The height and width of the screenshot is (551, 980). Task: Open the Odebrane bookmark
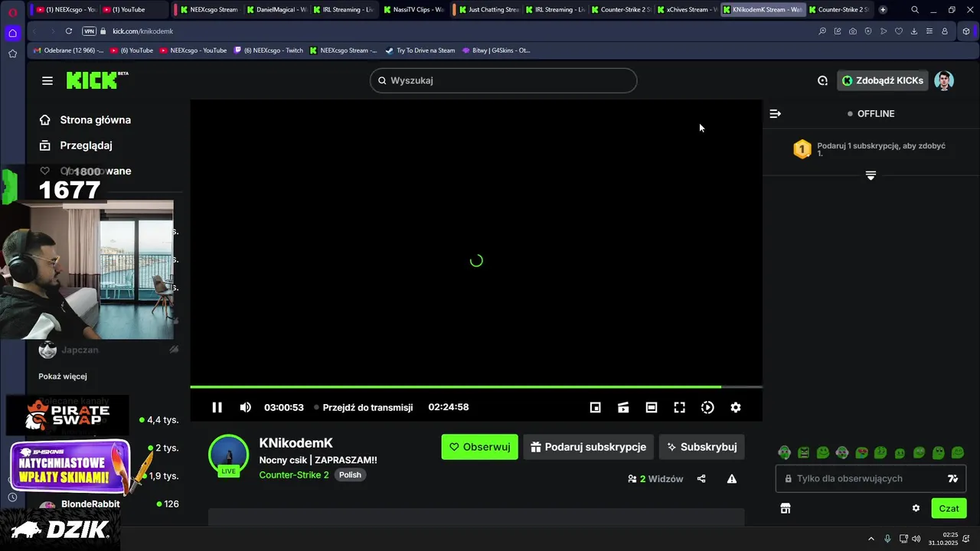pos(68,51)
